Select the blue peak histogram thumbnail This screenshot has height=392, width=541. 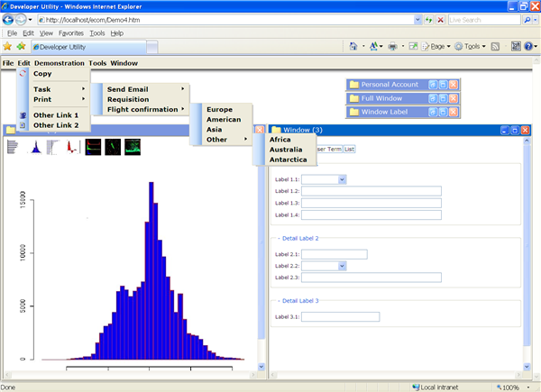tap(35, 147)
